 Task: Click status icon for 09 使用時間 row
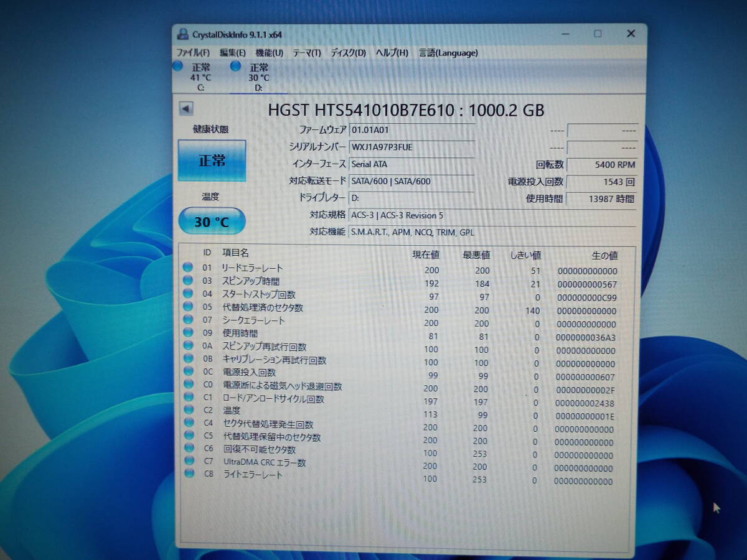tap(188, 333)
